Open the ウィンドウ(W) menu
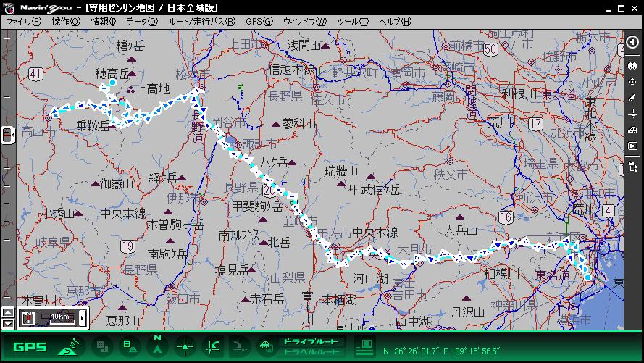Image resolution: width=644 pixels, height=363 pixels. point(305,21)
